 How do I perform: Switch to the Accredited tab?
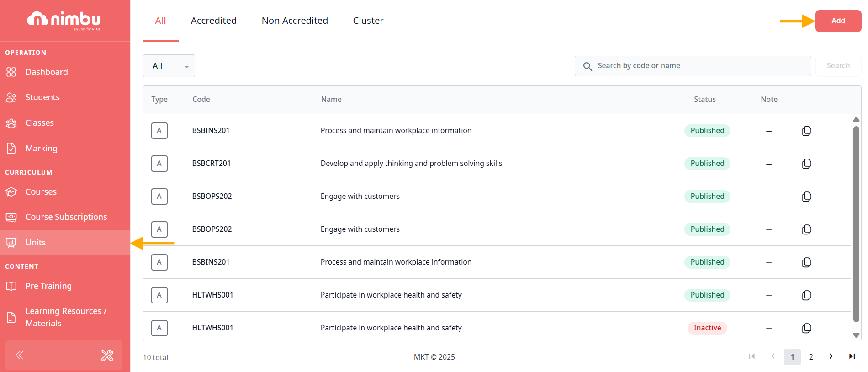213,21
